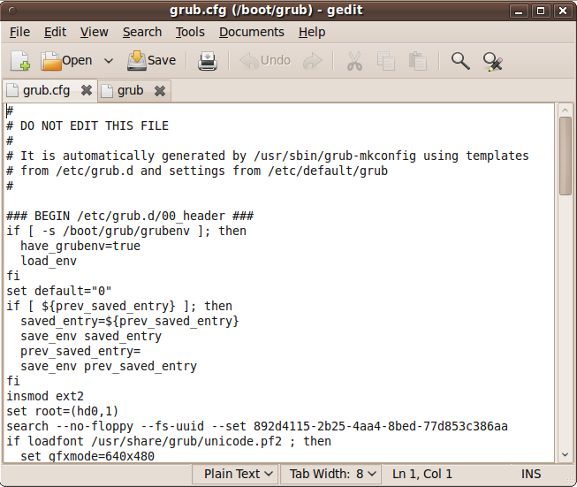Open the Plain Text language dropdown
577x487 pixels.
[238, 474]
